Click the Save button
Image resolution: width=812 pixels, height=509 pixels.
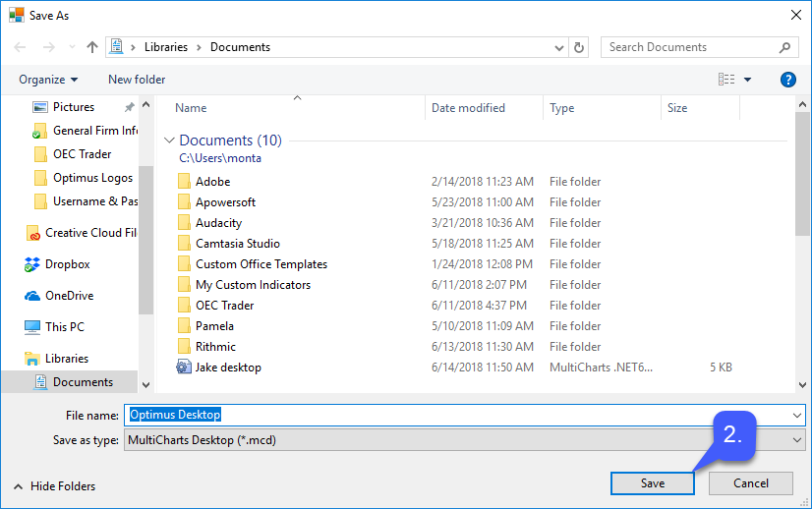pyautogui.click(x=653, y=483)
